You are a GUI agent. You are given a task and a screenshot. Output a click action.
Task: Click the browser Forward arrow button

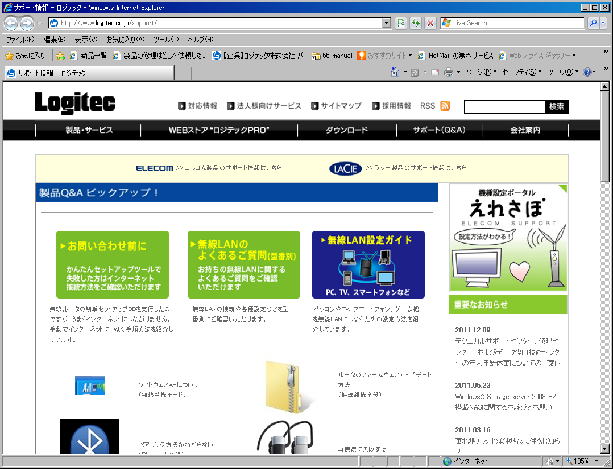pos(27,23)
